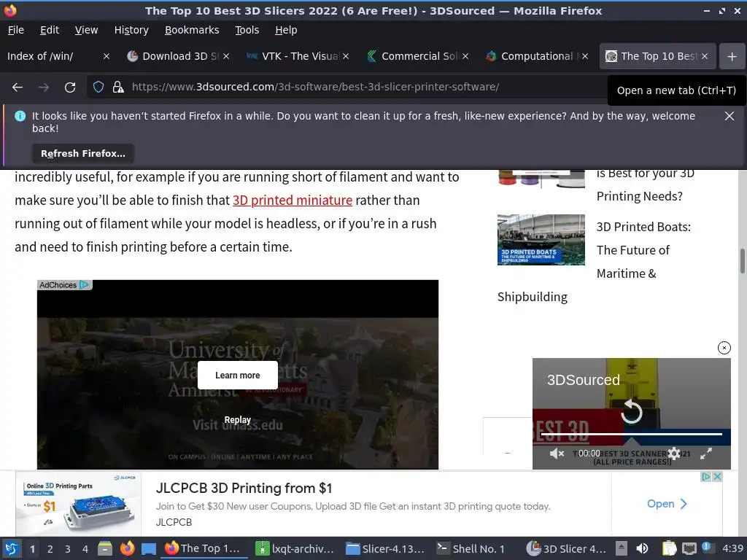Image resolution: width=747 pixels, height=560 pixels.
Task: Click Open on the JLCPCB ad
Action: [x=667, y=504]
